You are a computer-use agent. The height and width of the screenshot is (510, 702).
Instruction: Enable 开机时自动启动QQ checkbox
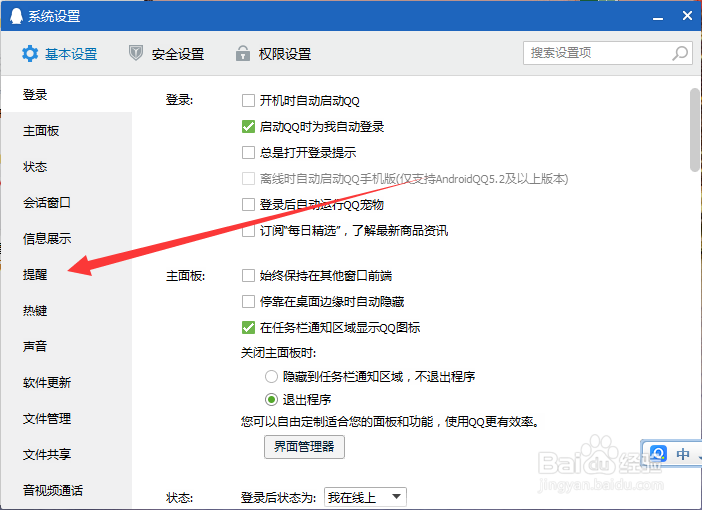tap(248, 101)
